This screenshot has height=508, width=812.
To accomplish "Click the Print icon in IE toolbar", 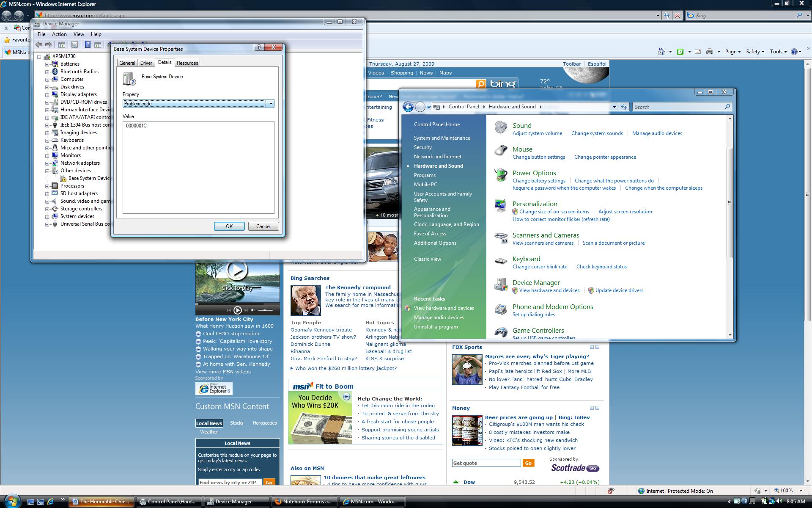I will tap(710, 52).
